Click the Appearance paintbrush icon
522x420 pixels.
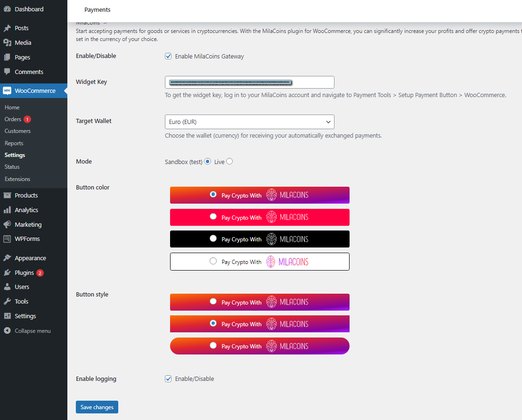pyautogui.click(x=7, y=258)
